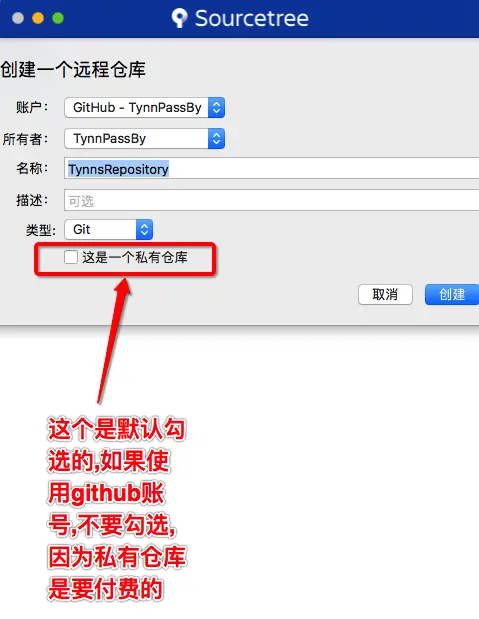This screenshot has height=619, width=479.
Task: Close the dialog with the gray window button
Action: click(18, 18)
